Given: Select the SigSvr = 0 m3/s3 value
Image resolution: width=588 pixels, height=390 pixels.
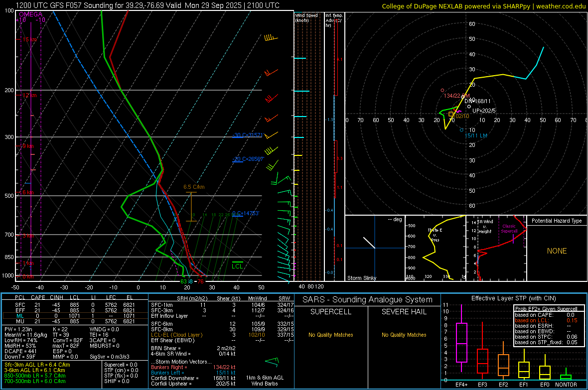Looking at the screenshot, I should click(x=110, y=357).
